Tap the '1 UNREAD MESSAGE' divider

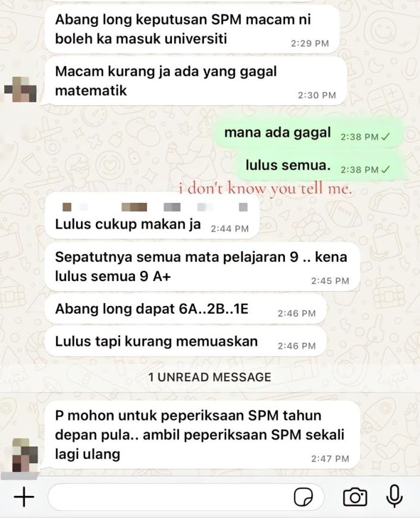210,377
